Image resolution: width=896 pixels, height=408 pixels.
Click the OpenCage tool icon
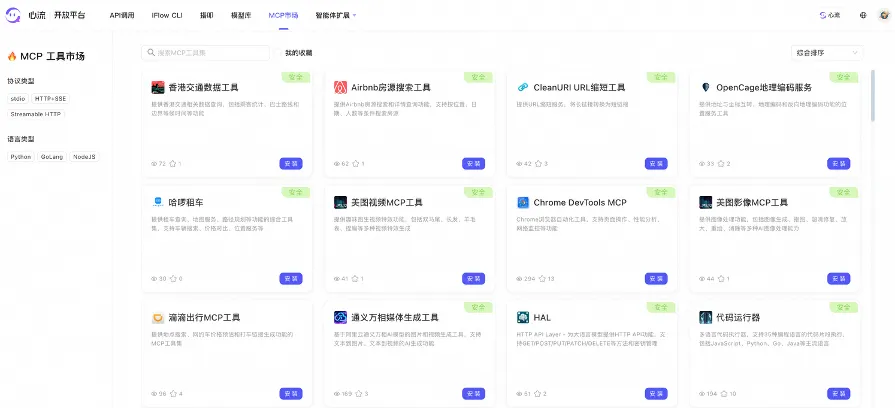coord(706,87)
